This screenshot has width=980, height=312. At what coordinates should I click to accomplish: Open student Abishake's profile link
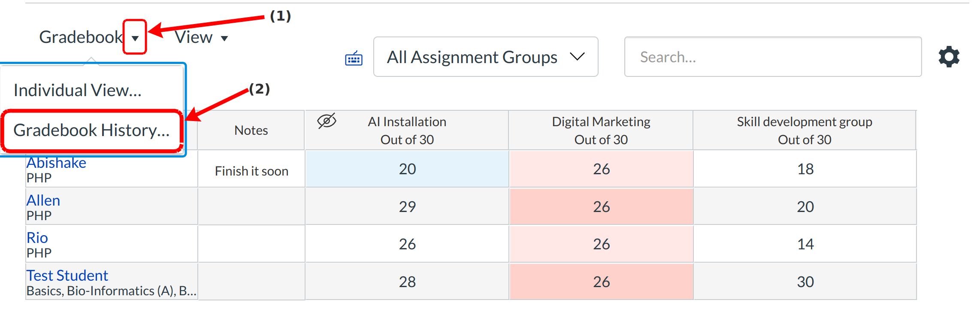pos(56,163)
